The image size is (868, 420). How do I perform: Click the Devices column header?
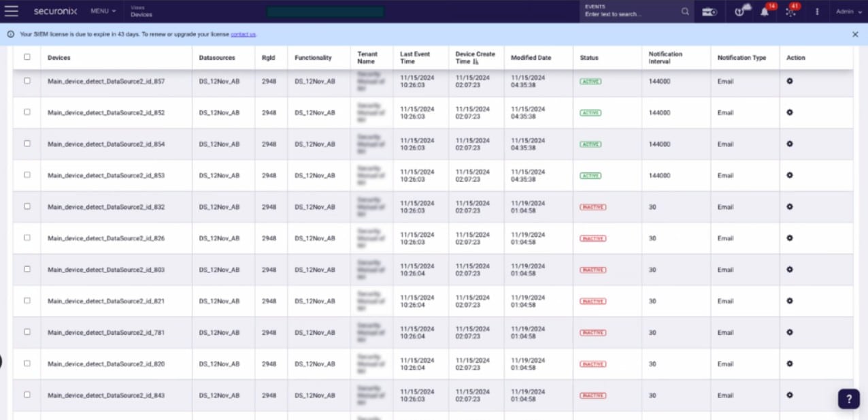pos(59,58)
